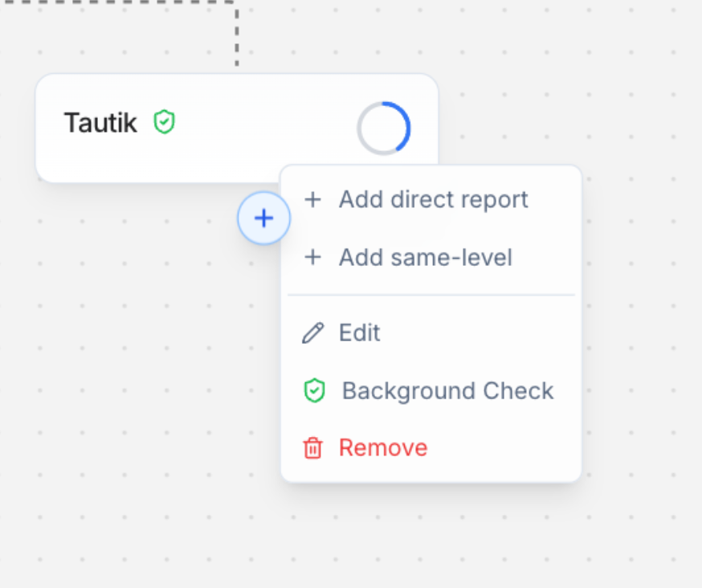Select Edit in the context menu

[x=431, y=333]
